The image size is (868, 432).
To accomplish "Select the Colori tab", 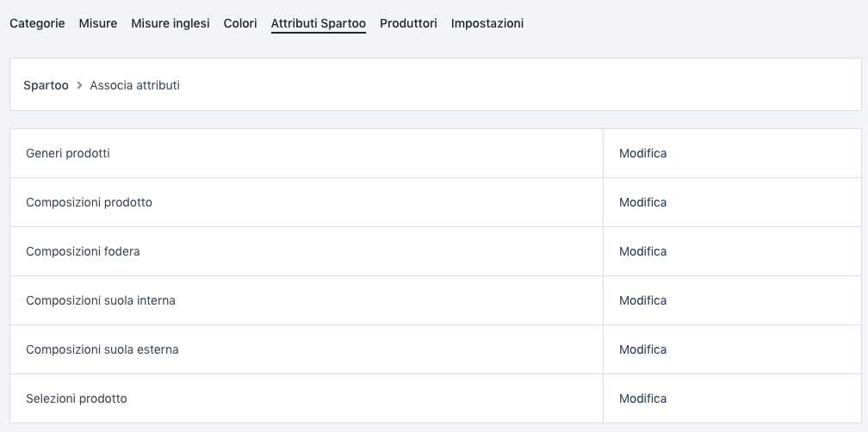I will pyautogui.click(x=240, y=23).
